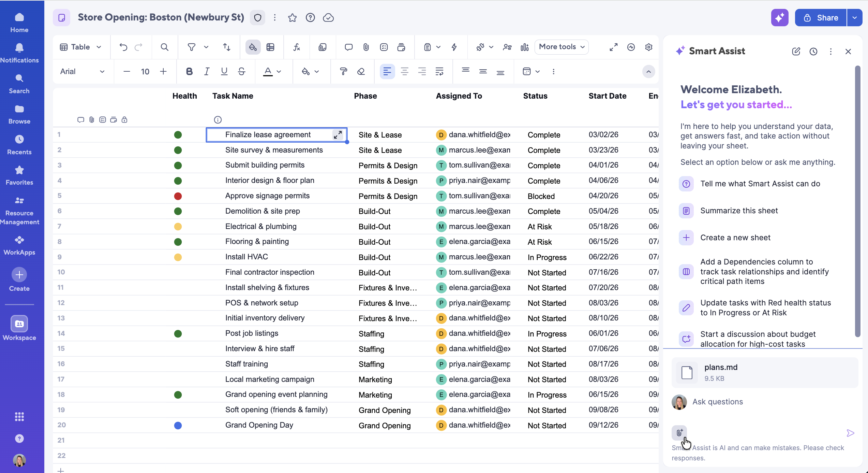
Task: Toggle underline formatting
Action: coord(224,71)
